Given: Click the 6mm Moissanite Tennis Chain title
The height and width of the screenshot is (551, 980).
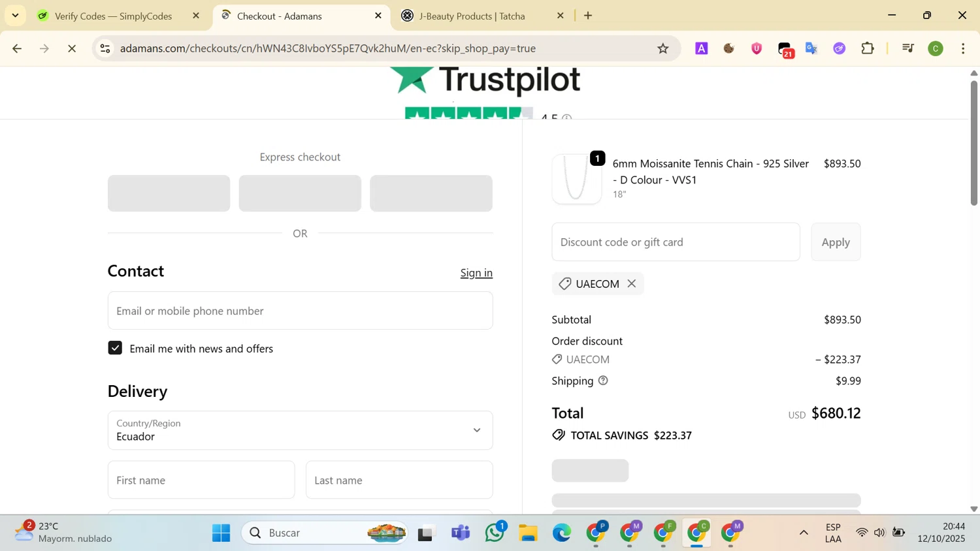Looking at the screenshot, I should [711, 172].
